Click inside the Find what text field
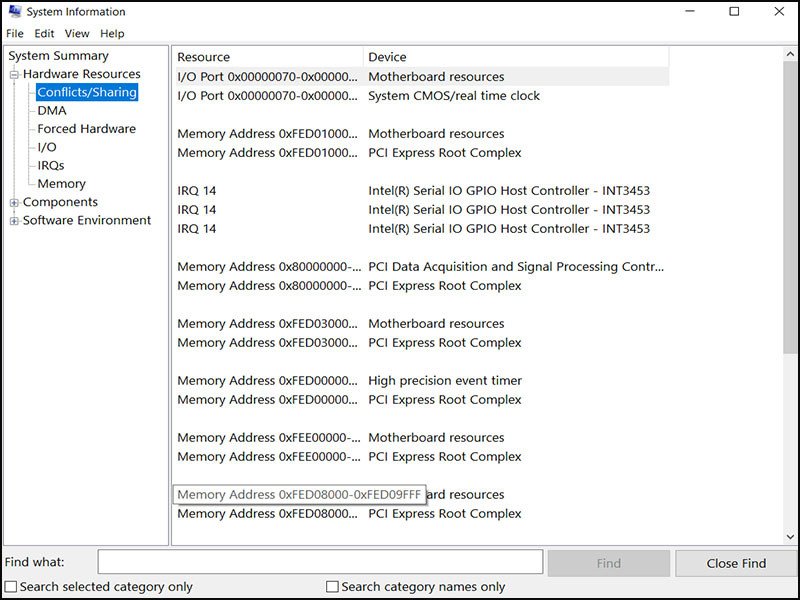800x600 pixels. coord(320,562)
